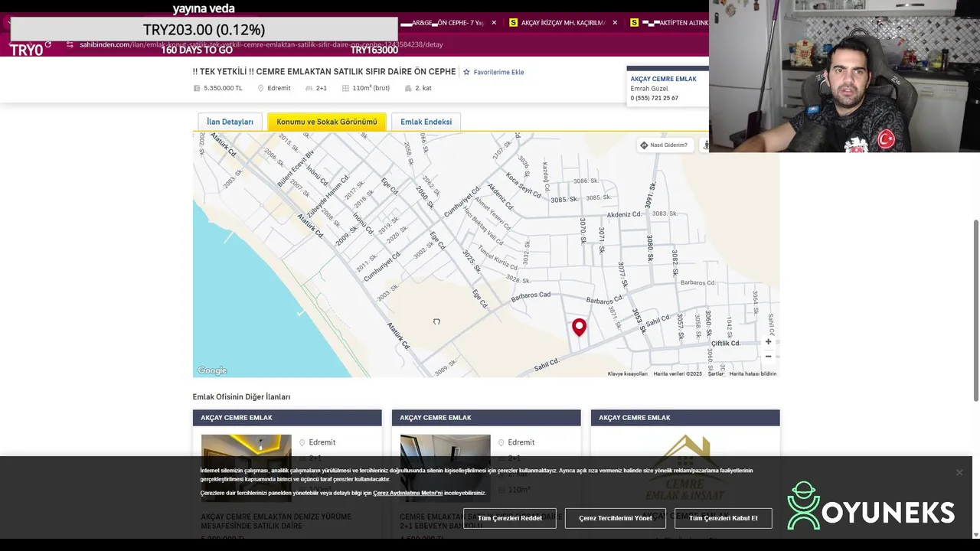Click the agent name Emrah Güzel

click(649, 89)
